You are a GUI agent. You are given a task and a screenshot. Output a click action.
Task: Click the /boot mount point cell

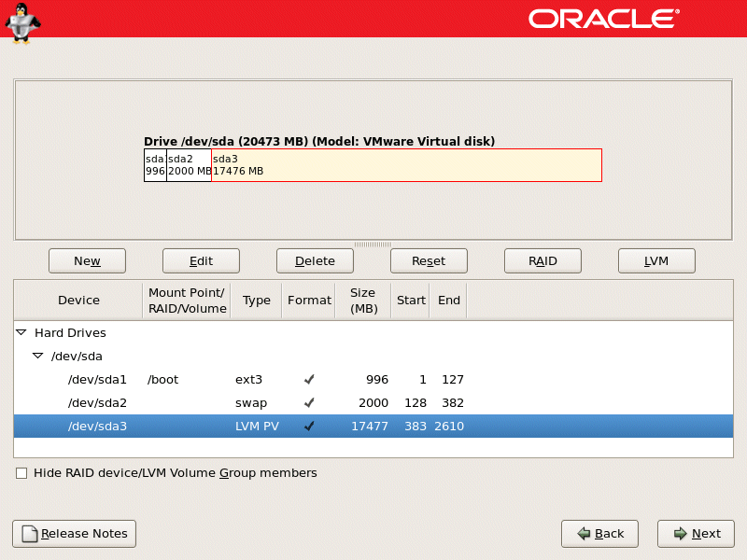(x=162, y=380)
